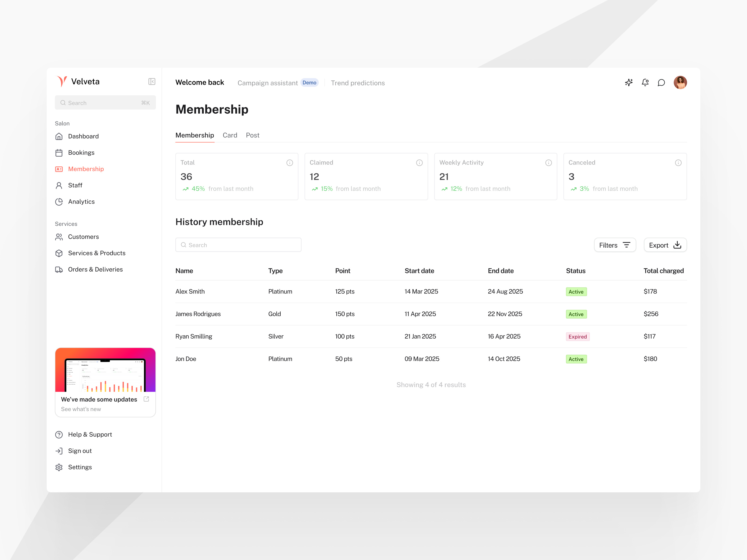Show info for the Canceled card
The width and height of the screenshot is (747, 560).
coord(678,163)
